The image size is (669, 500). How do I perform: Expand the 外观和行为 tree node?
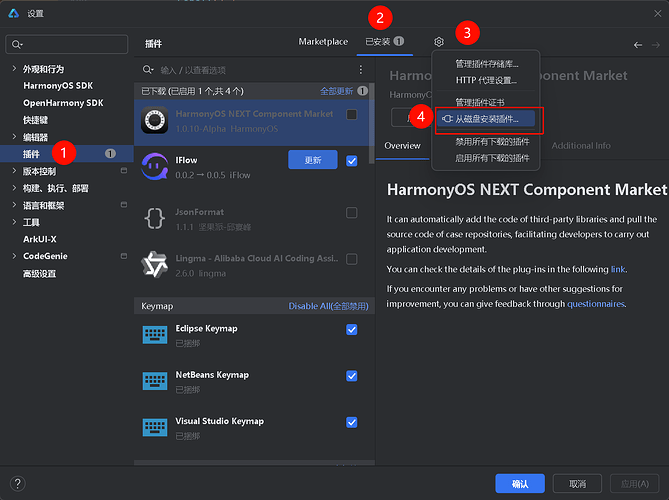tap(14, 70)
